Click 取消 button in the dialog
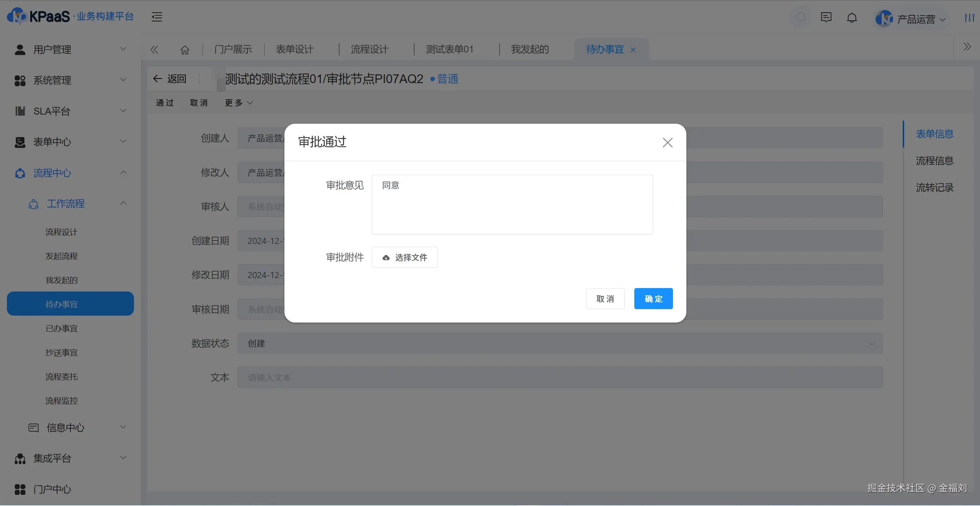The height and width of the screenshot is (506, 980). point(605,298)
